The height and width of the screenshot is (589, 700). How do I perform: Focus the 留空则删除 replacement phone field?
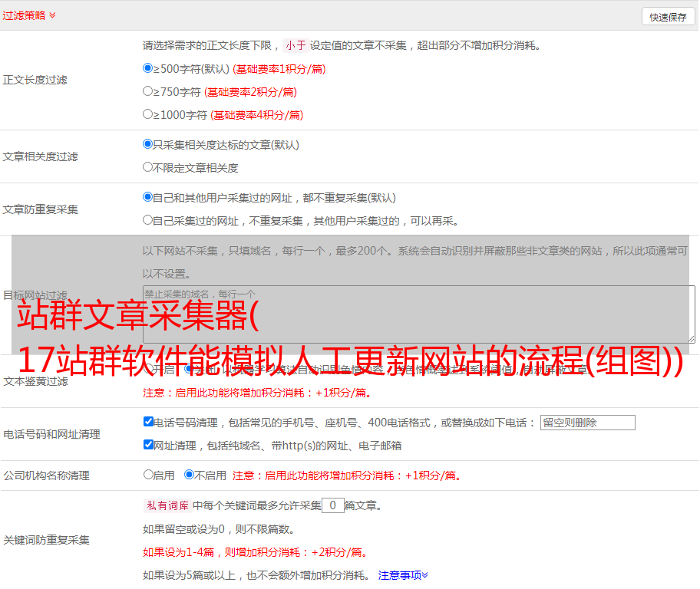coord(587,423)
